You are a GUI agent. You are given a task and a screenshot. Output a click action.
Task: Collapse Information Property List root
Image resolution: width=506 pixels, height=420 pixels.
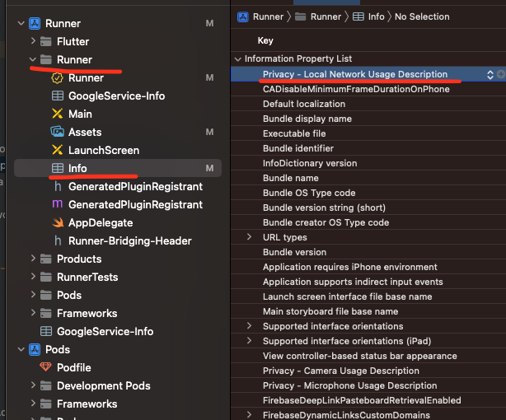coord(238,59)
